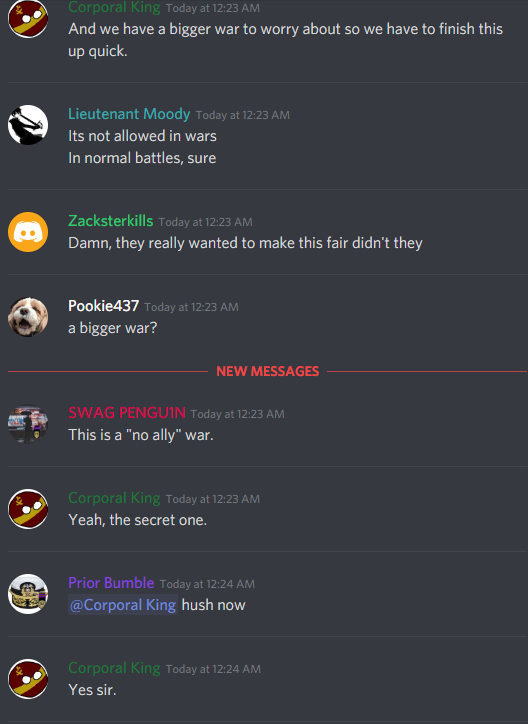528x724 pixels.
Task: Click the message "a bigger war?"
Action: click(113, 328)
